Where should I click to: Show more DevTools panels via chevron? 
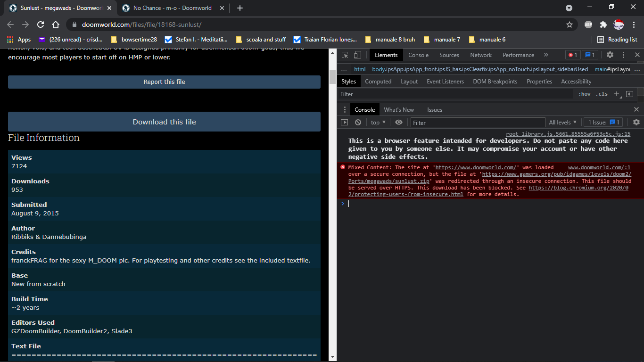[546, 55]
